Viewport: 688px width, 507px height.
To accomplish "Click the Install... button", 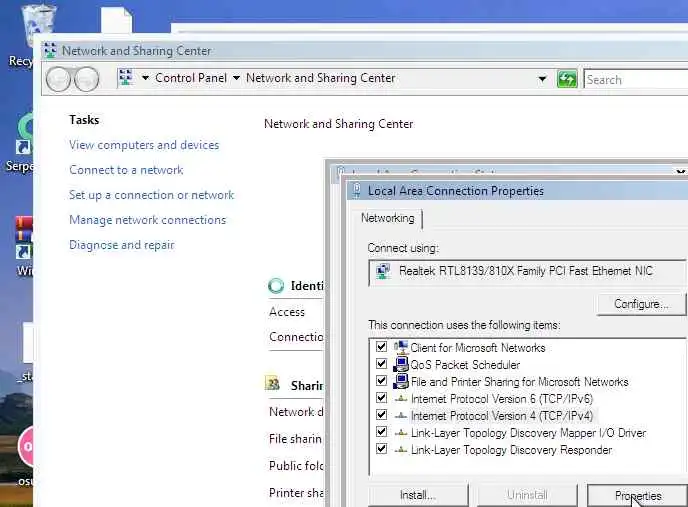I will point(418,495).
